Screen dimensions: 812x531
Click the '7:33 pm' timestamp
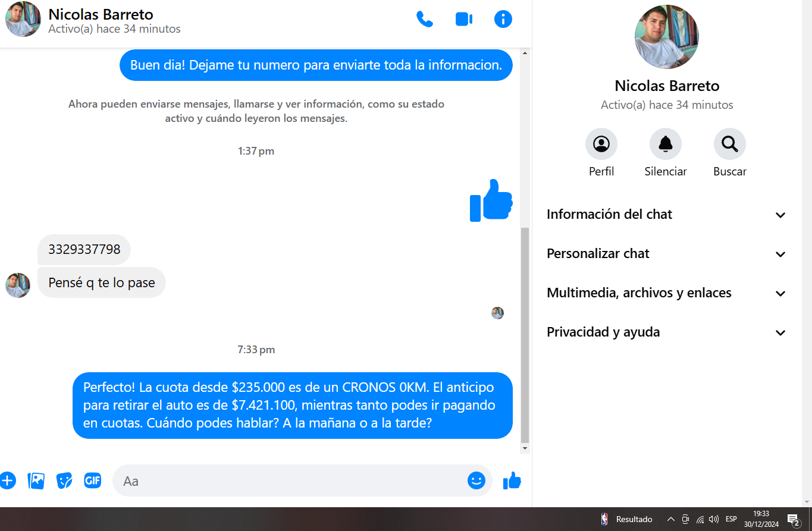coord(256,350)
